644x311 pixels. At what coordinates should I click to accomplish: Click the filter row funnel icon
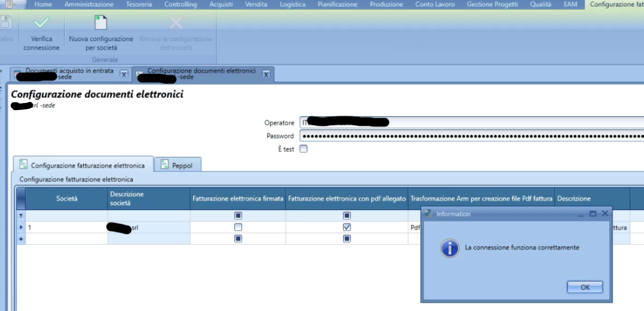pos(21,216)
